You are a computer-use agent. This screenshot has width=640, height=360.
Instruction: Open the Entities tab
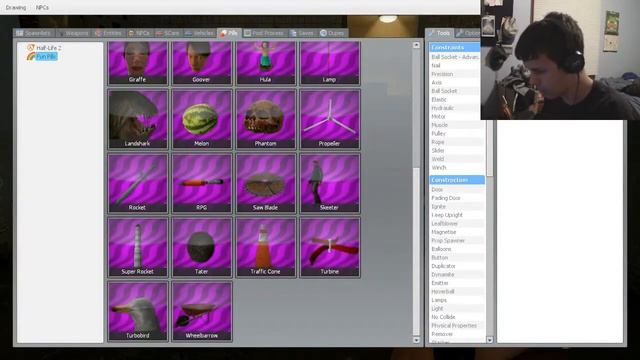tap(109, 33)
